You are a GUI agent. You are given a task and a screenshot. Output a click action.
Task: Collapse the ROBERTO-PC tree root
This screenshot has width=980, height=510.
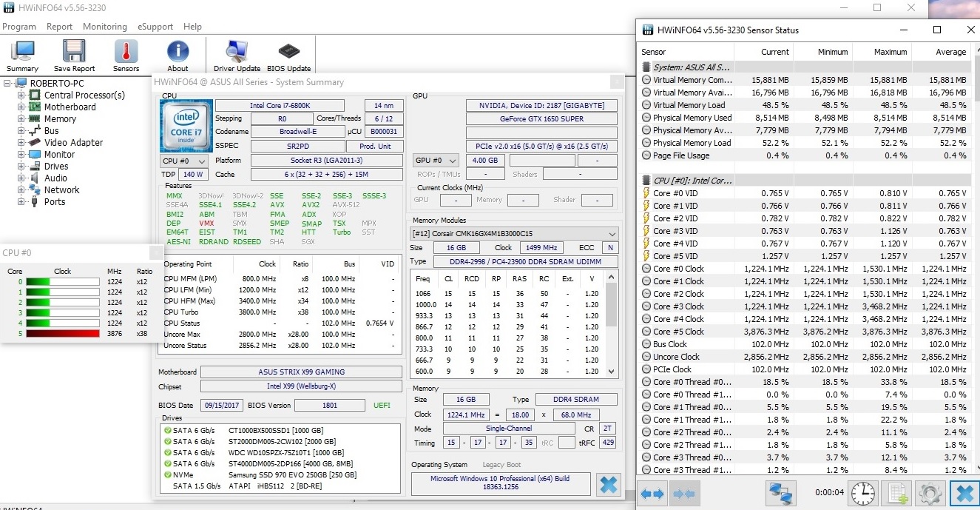7,84
